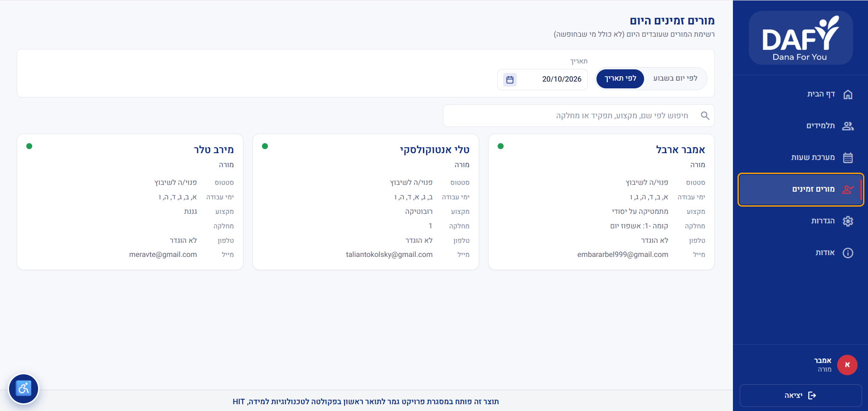Click the info circle icon for אודות

point(848,253)
